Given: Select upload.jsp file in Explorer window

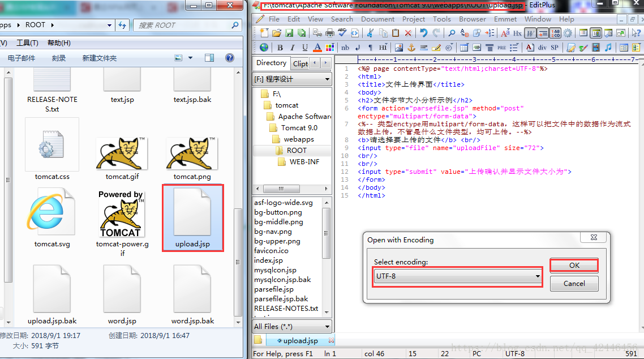Looking at the screenshot, I should click(x=192, y=217).
